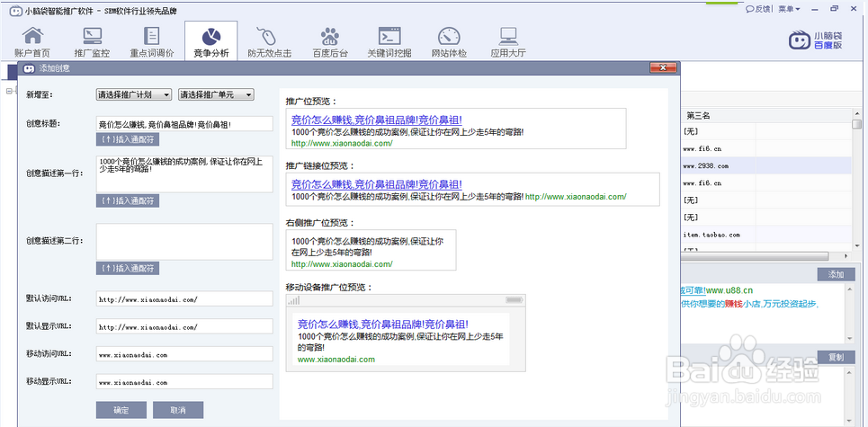The image size is (868, 427).
Task: Click scroll-down arrow of ad text box
Action: (851, 337)
